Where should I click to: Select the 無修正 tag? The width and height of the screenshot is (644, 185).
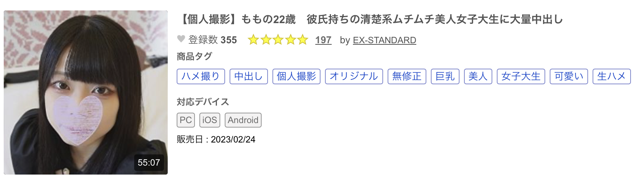(407, 76)
